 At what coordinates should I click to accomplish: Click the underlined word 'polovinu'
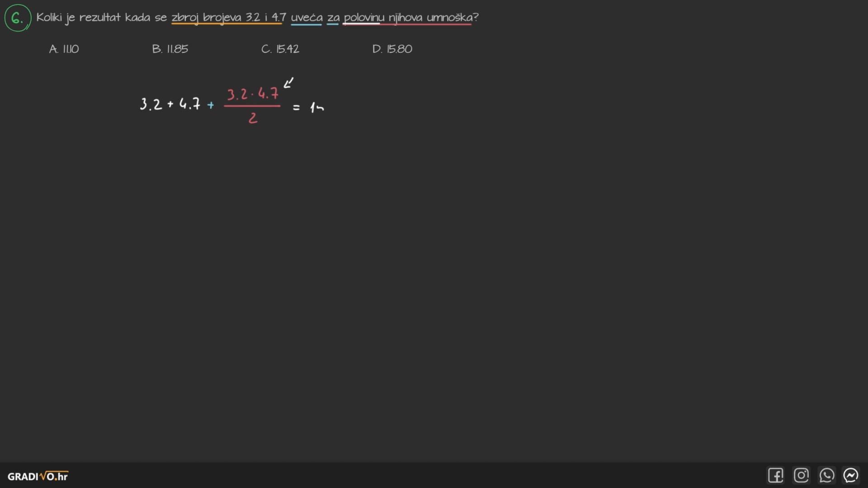click(x=364, y=18)
